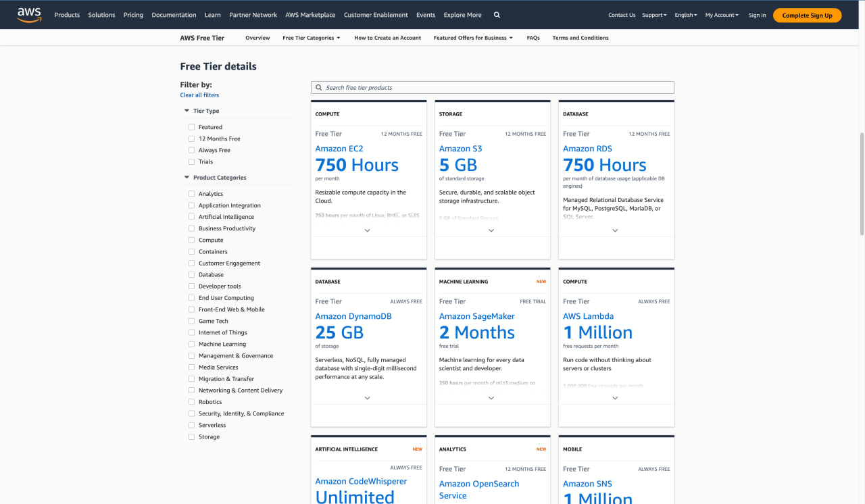This screenshot has width=865, height=504.
Task: Open the Products menu in top navigation
Action: [67, 15]
